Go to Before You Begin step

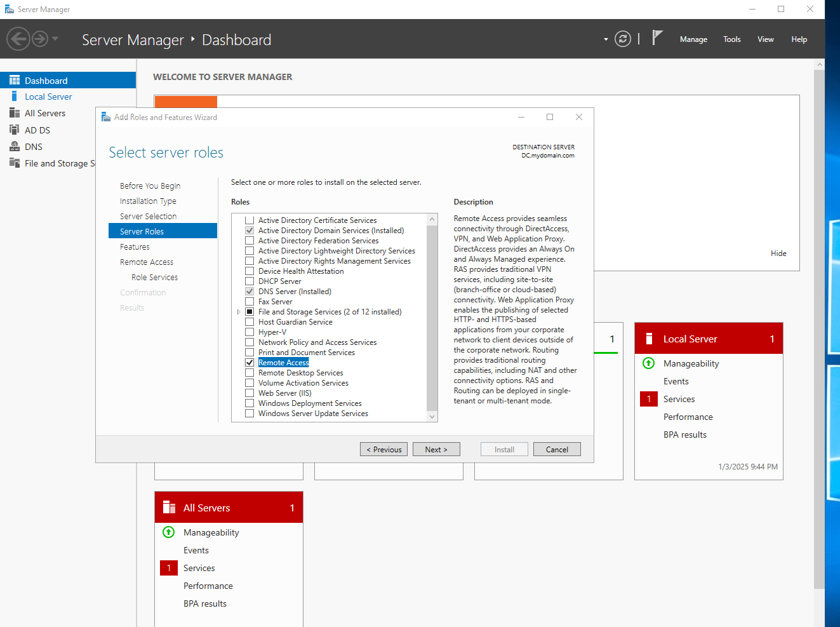pyautogui.click(x=150, y=185)
